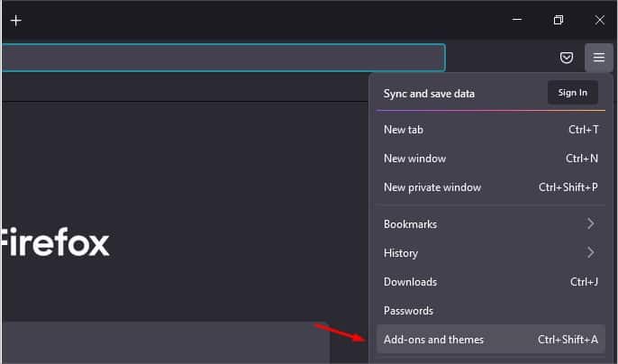Screen dimensions: 618x364
Task: Select New tab from the menu
Action: [x=491, y=130]
